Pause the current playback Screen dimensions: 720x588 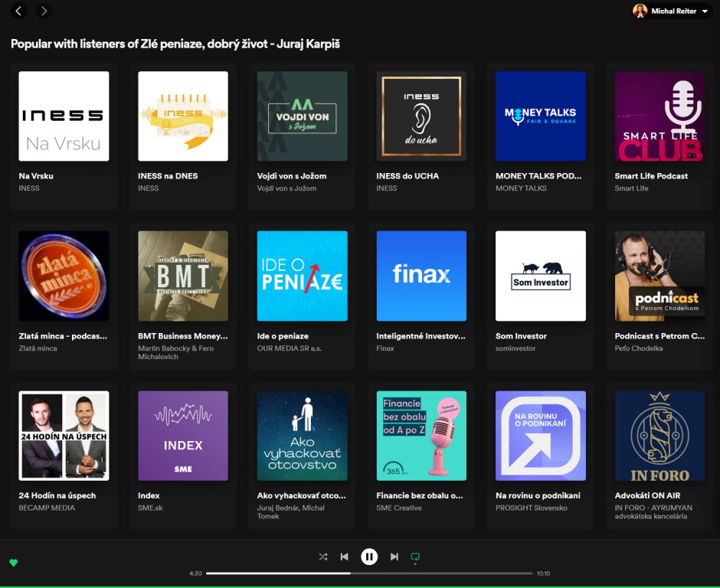click(x=369, y=557)
